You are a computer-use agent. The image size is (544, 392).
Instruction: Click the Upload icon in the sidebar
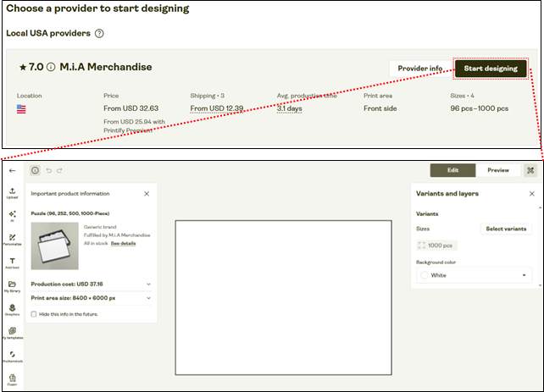pyautogui.click(x=13, y=192)
